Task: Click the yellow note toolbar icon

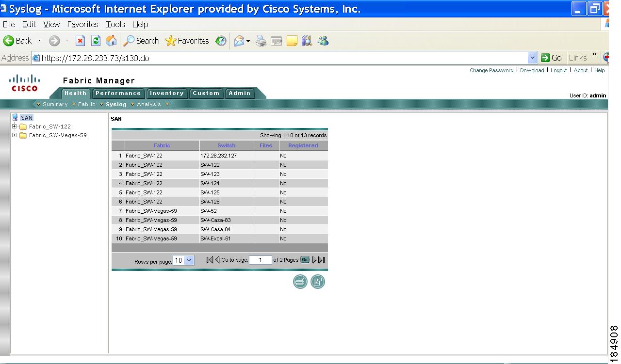Action: click(292, 41)
